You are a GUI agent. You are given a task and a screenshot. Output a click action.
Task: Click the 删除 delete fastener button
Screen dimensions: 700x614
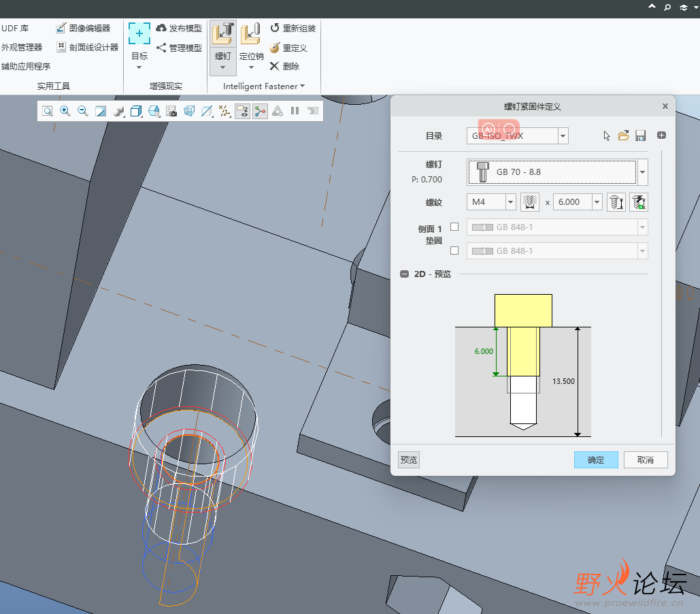[x=284, y=66]
